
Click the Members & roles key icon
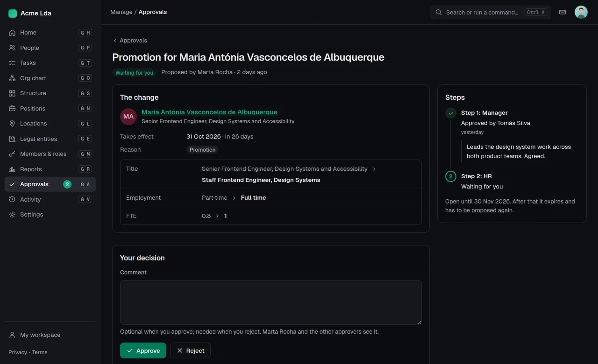click(x=12, y=154)
